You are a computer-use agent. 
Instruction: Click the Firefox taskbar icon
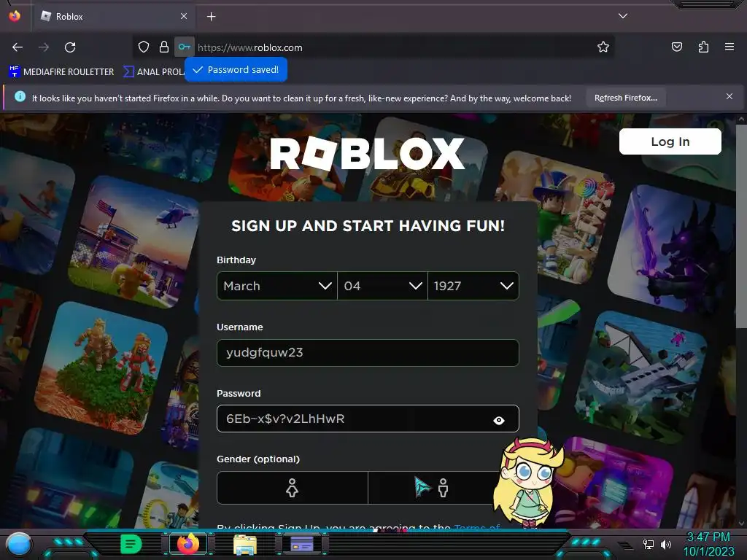click(x=188, y=543)
